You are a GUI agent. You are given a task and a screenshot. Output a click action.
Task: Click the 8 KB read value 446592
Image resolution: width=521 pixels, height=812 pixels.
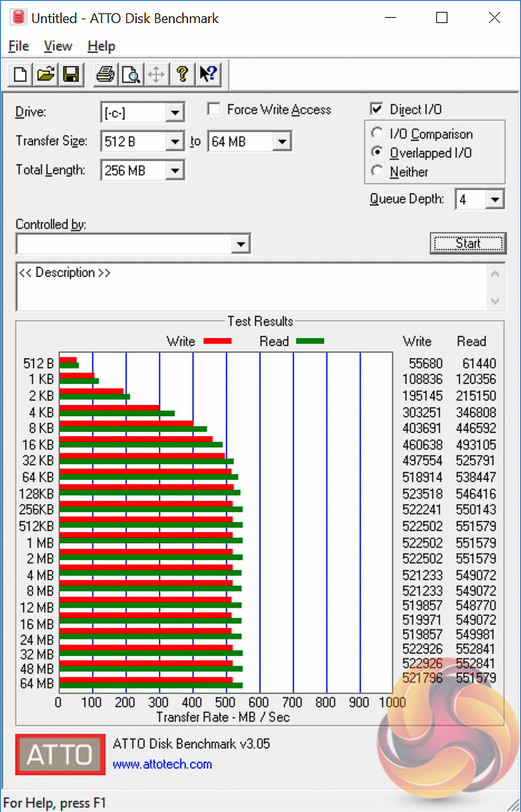(x=476, y=428)
